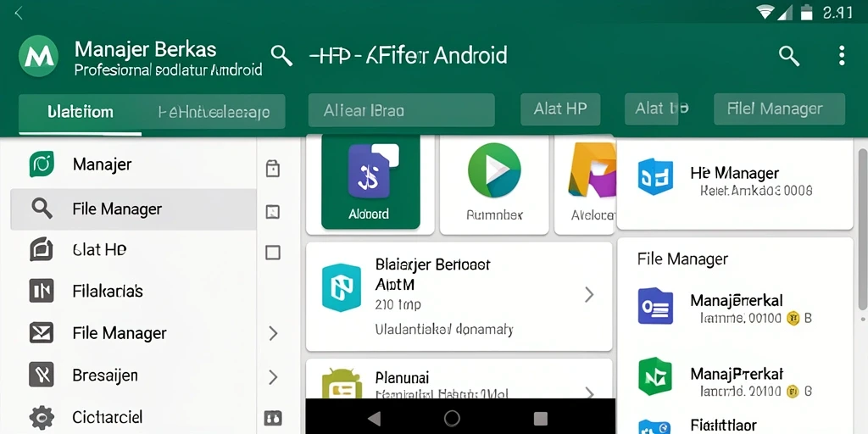Select the Filel Manager tab
Image resolution: width=868 pixels, height=434 pixels.
click(x=780, y=109)
